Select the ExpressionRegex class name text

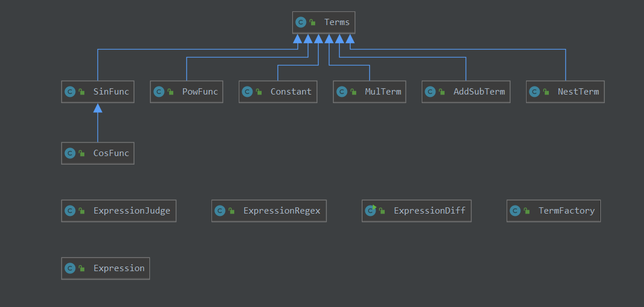(282, 211)
